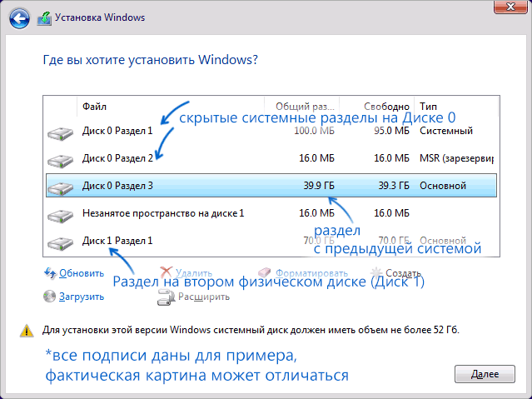Click the 95.0 МБ free space cell
Viewport: 532px width, 399px height.
pos(391,131)
